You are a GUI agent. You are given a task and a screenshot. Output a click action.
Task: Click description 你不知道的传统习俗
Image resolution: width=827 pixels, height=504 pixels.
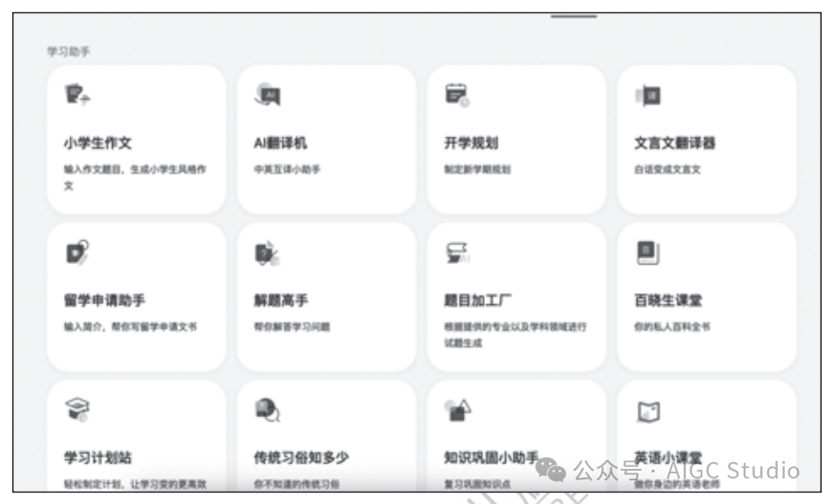(x=296, y=484)
